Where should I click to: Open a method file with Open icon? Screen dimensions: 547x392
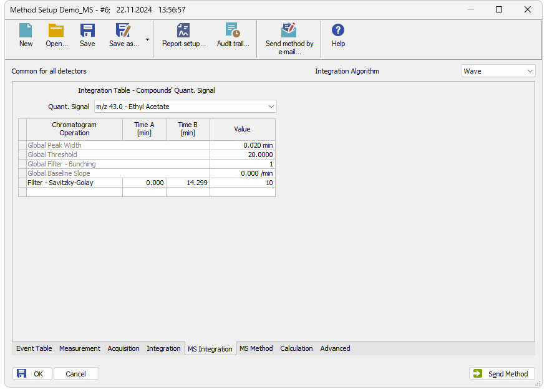[56, 36]
